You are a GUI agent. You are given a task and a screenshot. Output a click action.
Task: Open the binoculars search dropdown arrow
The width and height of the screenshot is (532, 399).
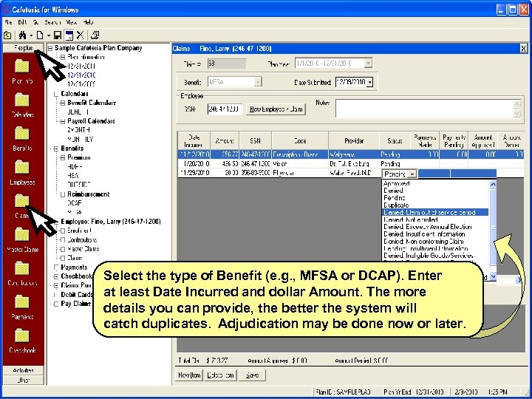coord(31,35)
